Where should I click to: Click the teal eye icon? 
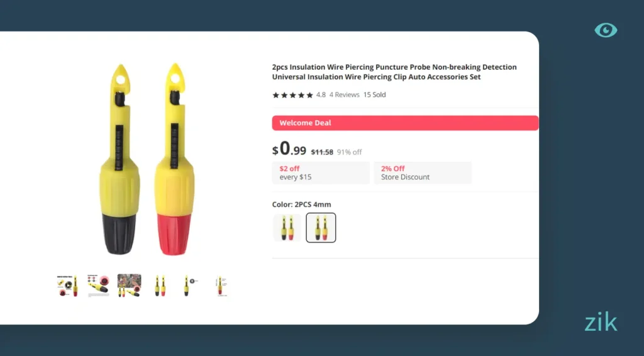(x=606, y=30)
